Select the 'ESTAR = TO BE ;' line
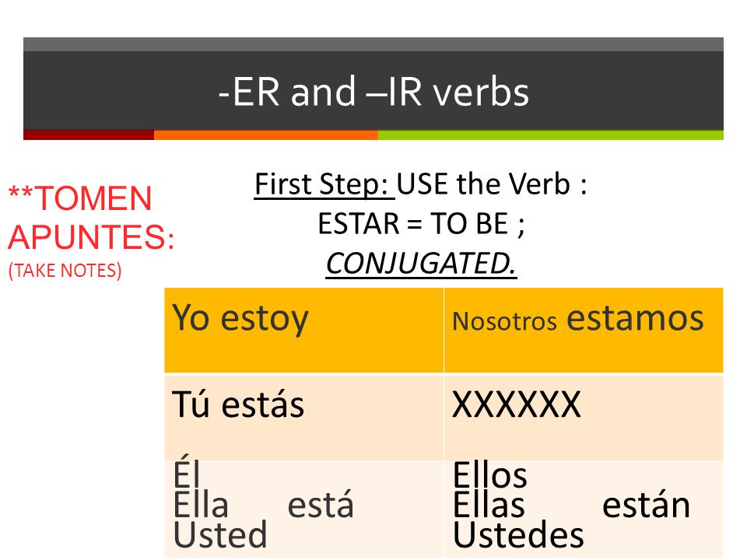This screenshot has width=747, height=560. [421, 224]
